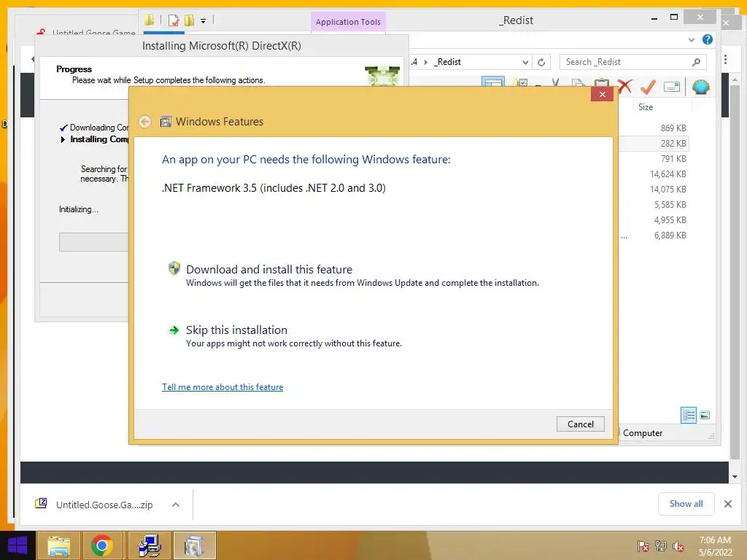Click the Untitled Goose Game browser tab
Screen dimensions: 747x560
click(93, 32)
